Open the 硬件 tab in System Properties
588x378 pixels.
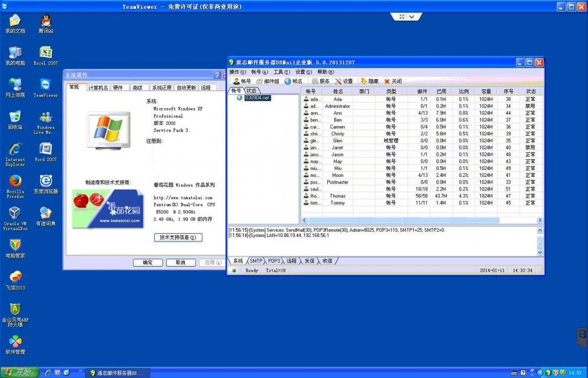tap(118, 88)
